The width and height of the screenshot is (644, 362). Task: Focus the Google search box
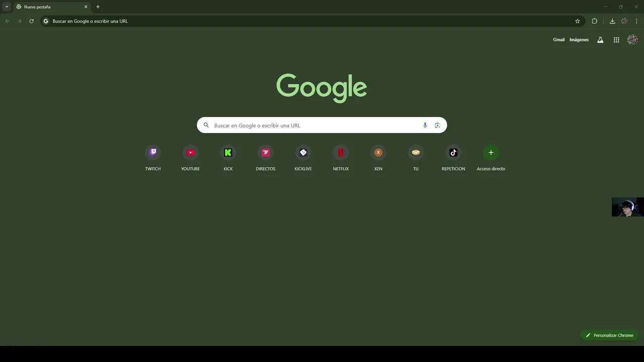tap(322, 125)
